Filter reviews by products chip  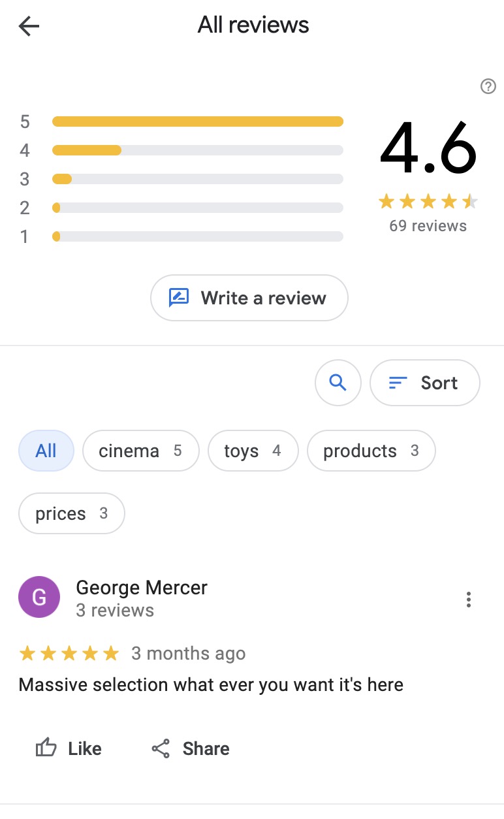pyautogui.click(x=371, y=451)
